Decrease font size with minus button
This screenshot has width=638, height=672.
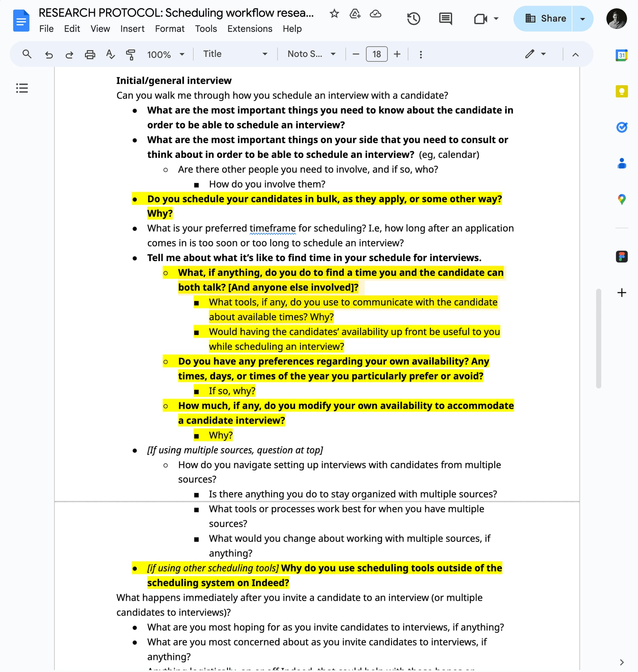click(356, 54)
